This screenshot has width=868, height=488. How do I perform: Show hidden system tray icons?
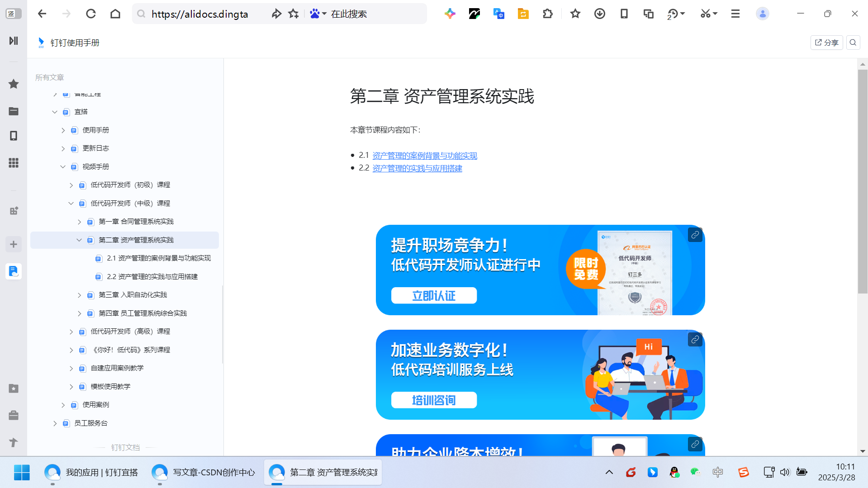click(609, 473)
